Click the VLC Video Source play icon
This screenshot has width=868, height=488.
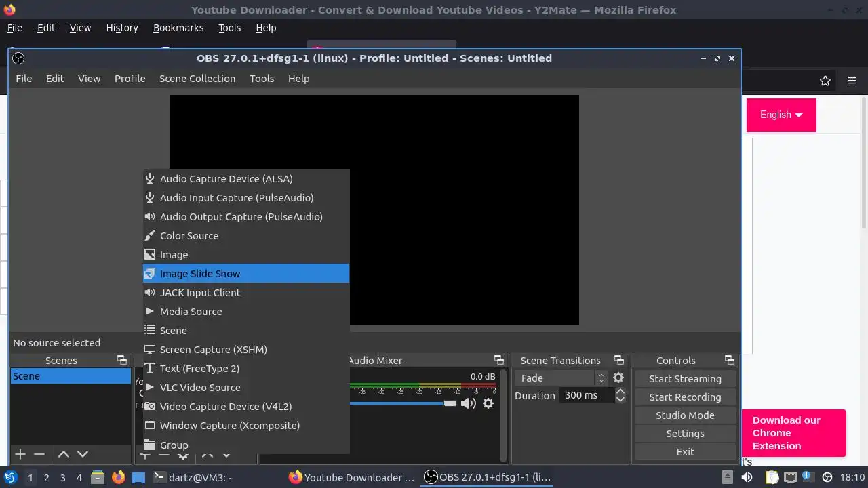tap(150, 388)
